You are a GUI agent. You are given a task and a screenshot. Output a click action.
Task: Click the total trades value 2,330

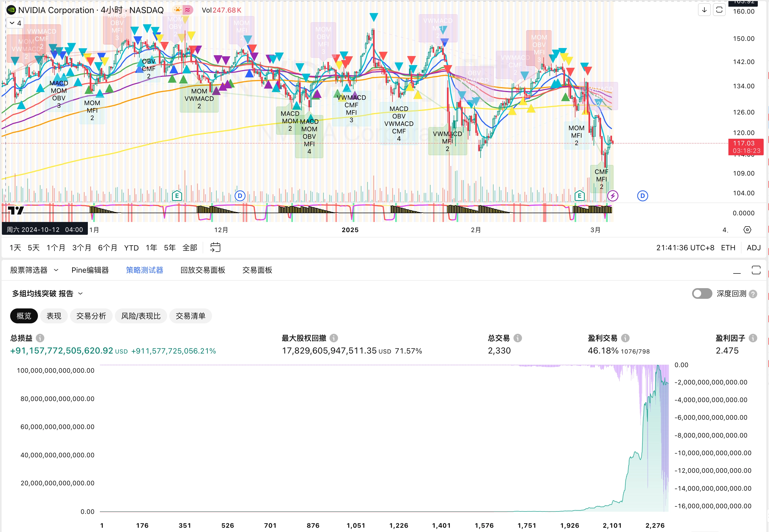(499, 351)
